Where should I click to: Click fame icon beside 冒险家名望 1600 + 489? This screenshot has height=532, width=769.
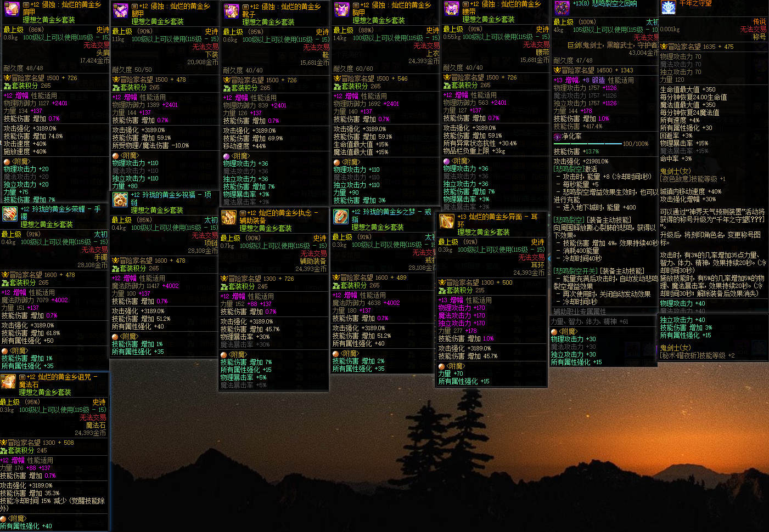point(336,278)
